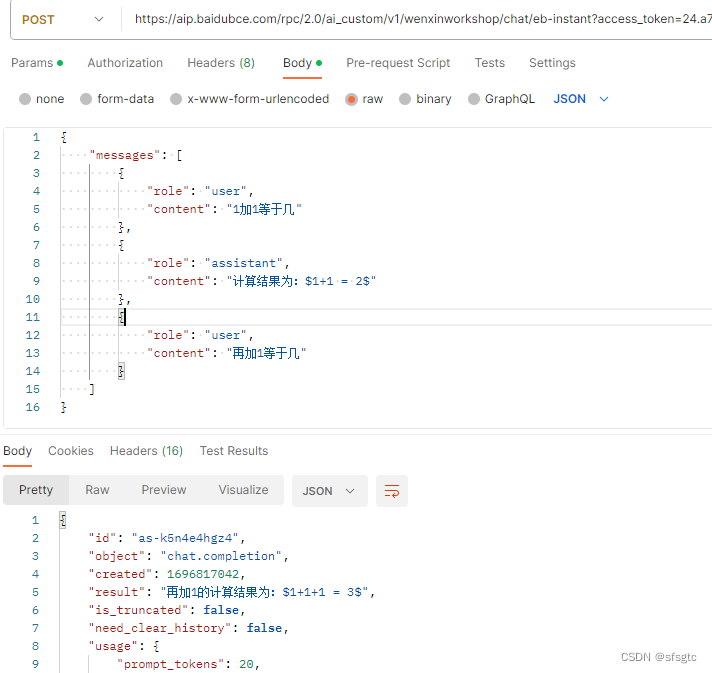Click the closing bracket on line 15
This screenshot has height=673, width=712.
[92, 389]
